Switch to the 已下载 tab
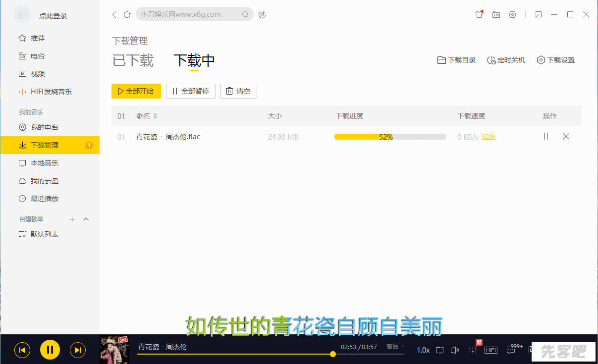This screenshot has height=364, width=598. coord(133,60)
